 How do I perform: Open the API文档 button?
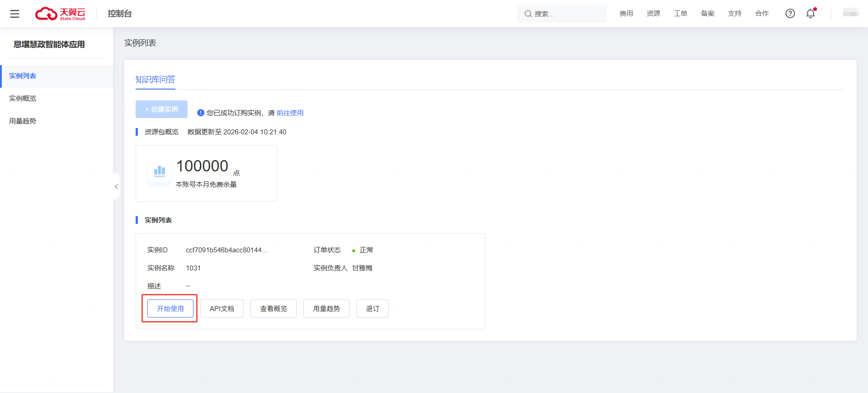222,308
